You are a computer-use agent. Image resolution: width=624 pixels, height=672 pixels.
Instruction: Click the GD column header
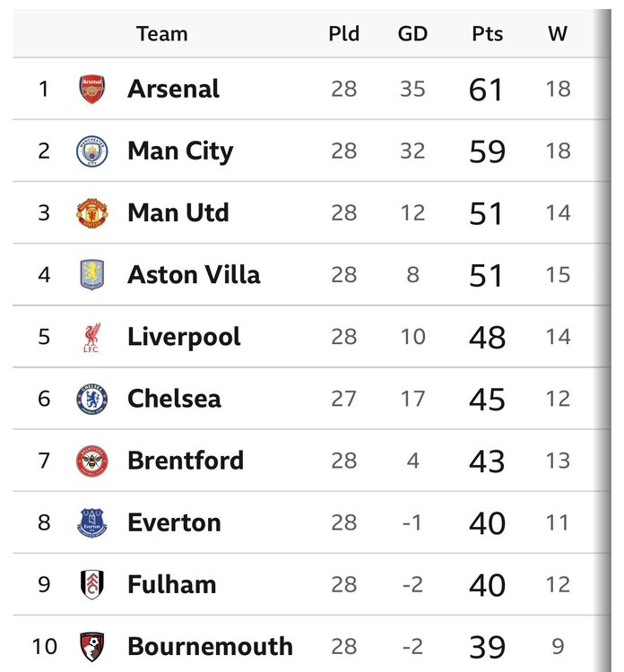click(412, 34)
